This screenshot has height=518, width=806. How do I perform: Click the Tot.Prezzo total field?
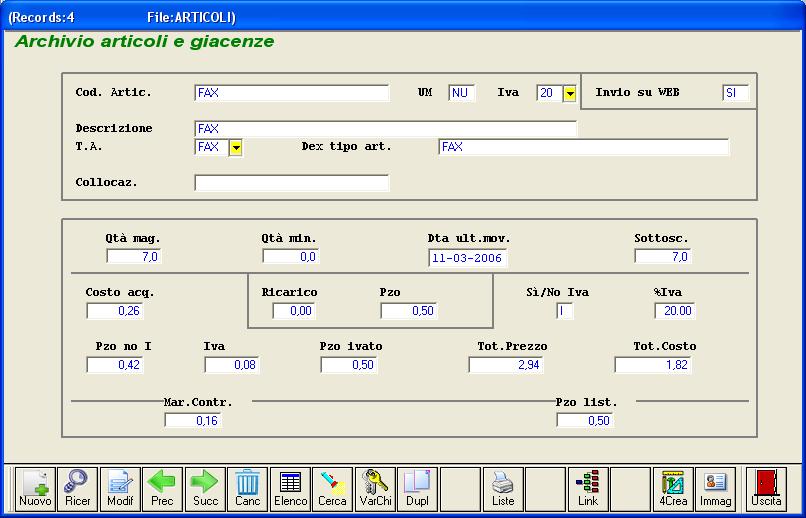pos(506,365)
